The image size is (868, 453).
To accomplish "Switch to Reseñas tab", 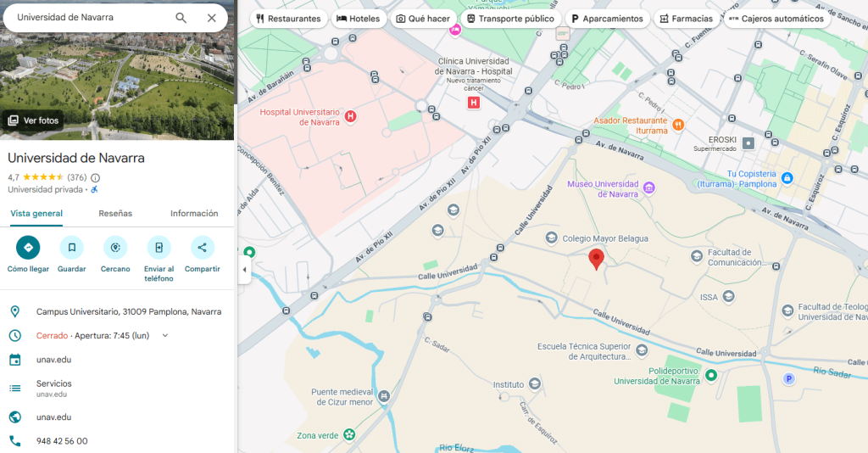I will (115, 214).
